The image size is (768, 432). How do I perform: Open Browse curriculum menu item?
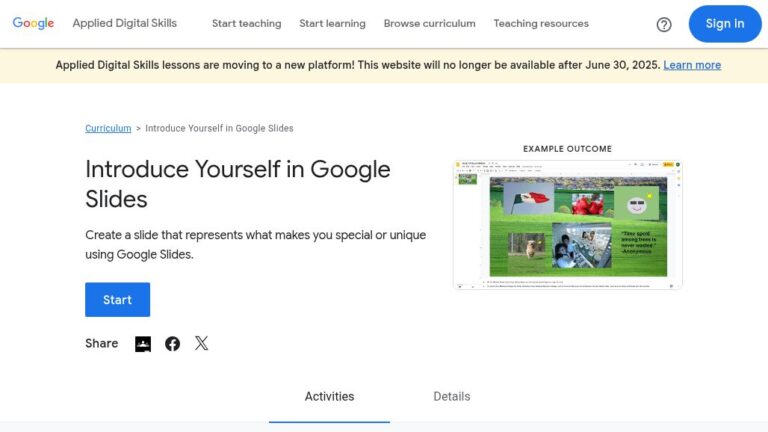point(430,24)
